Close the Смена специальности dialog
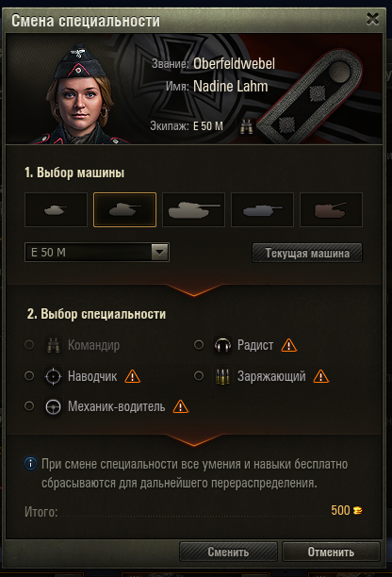Screen dimensions: 392x577 (372, 19)
